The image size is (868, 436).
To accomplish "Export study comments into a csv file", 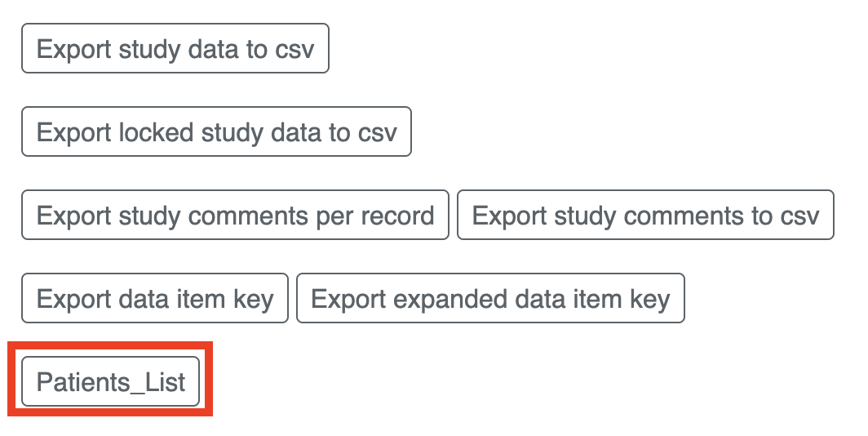I will tap(644, 216).
